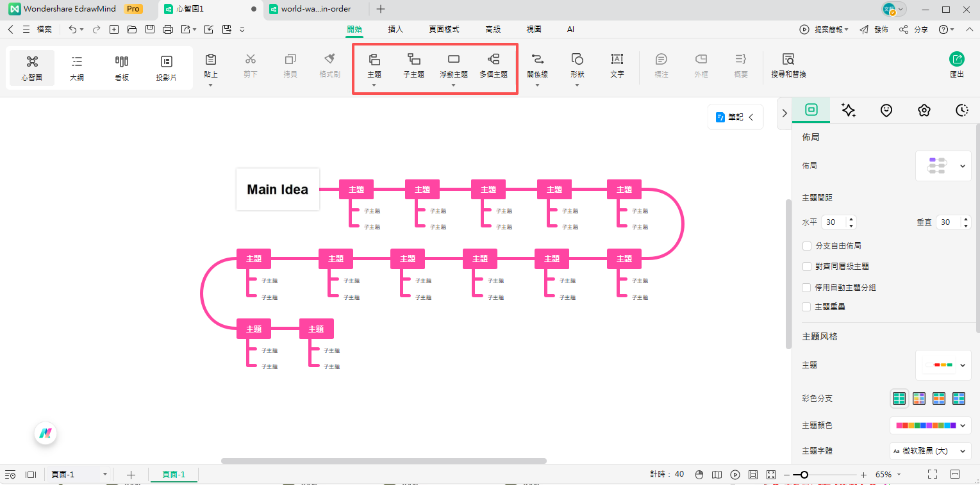Expand the 主題字體 font dropdown
980x485 pixels.
(930, 451)
